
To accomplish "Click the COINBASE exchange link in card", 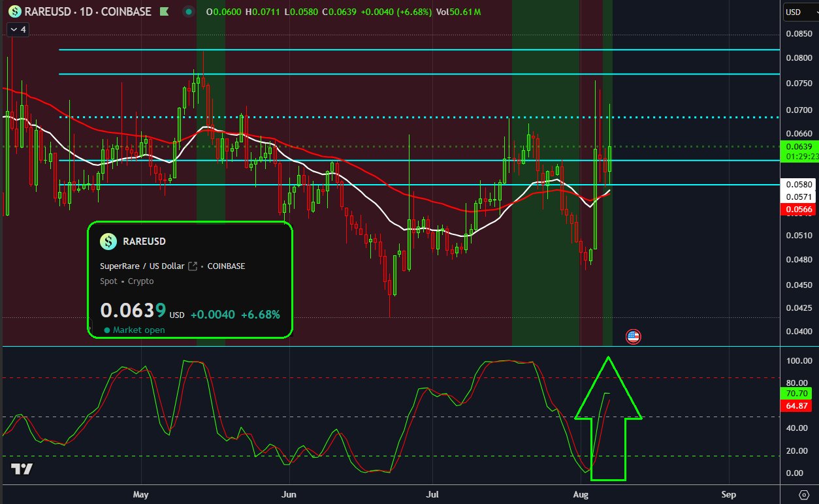I will pos(226,266).
